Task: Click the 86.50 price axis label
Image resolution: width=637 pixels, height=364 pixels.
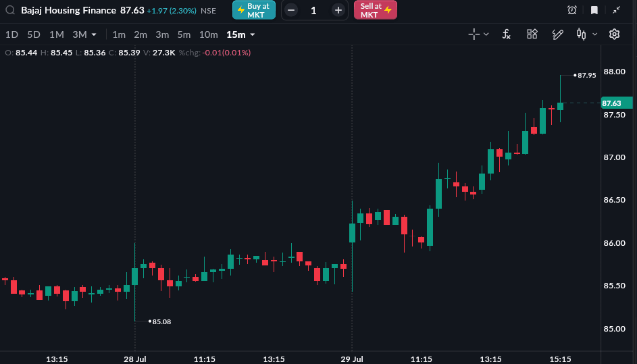Action: pyautogui.click(x=614, y=200)
